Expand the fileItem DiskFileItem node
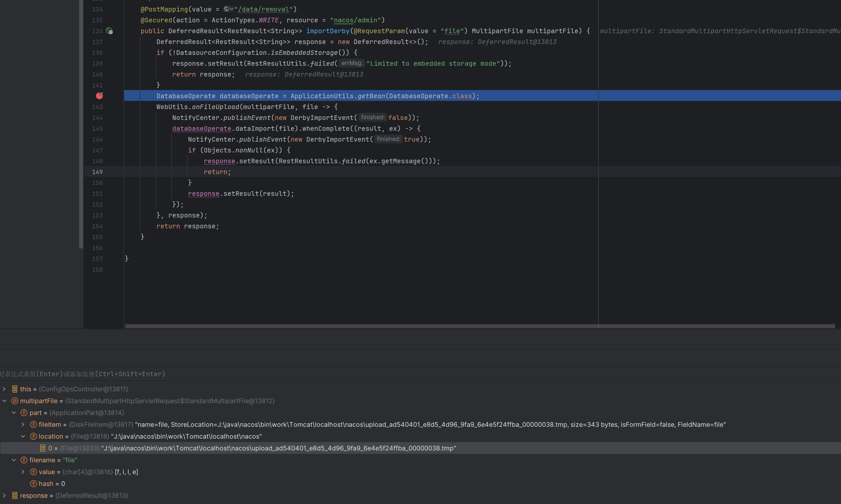Screen dimensions: 841x504 tap(23, 424)
